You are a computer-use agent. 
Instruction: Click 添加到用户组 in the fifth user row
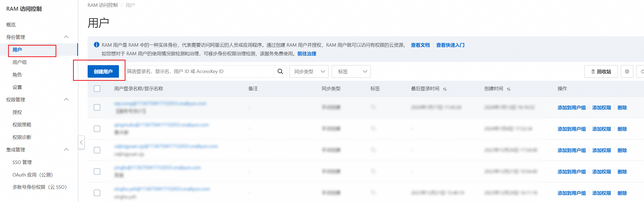(571, 193)
